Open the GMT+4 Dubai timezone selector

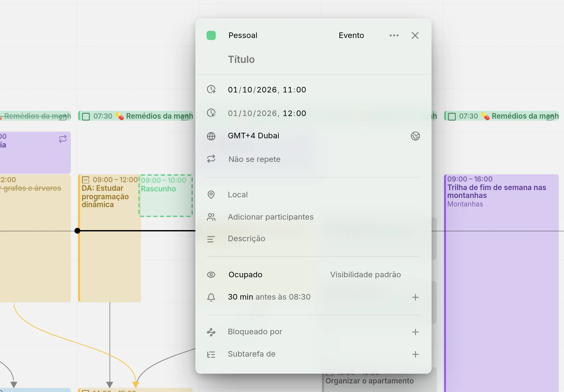pos(253,136)
